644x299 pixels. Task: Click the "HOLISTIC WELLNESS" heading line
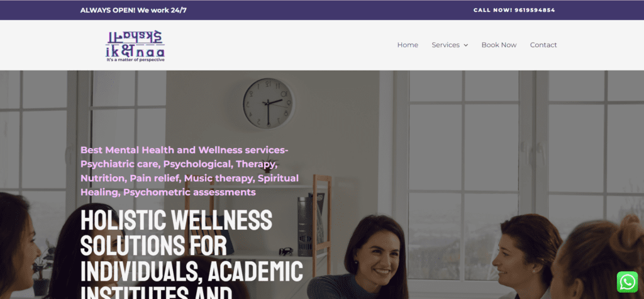pos(176,220)
